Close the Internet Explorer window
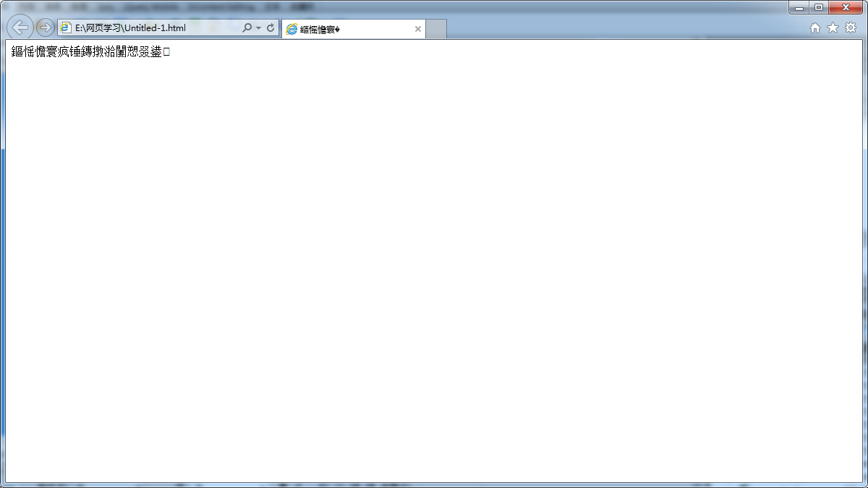The width and height of the screenshot is (868, 488). pos(845,8)
